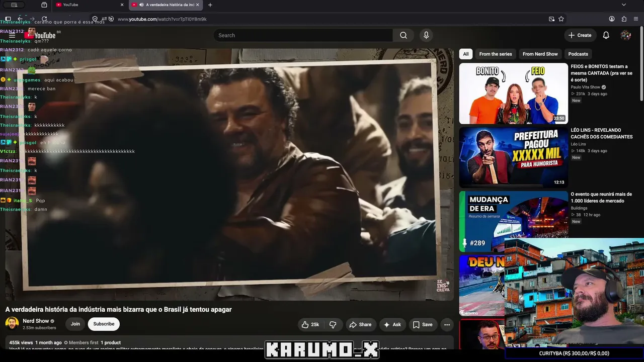Open the Buildings channel name

tap(579, 208)
